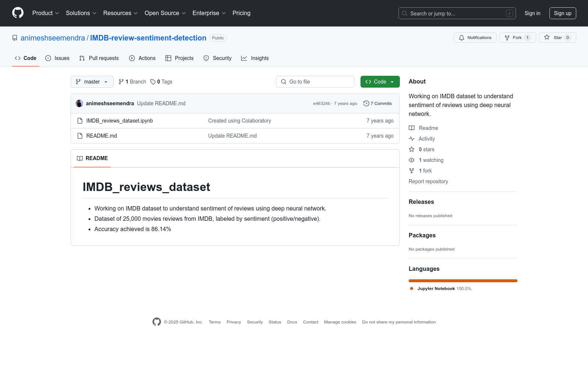
Task: Switch to the Pull requests tab
Action: (99, 58)
